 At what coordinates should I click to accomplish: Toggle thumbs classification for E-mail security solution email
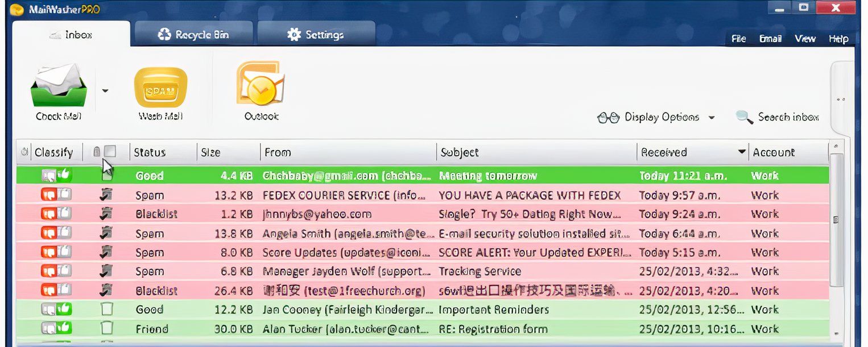[x=56, y=233]
